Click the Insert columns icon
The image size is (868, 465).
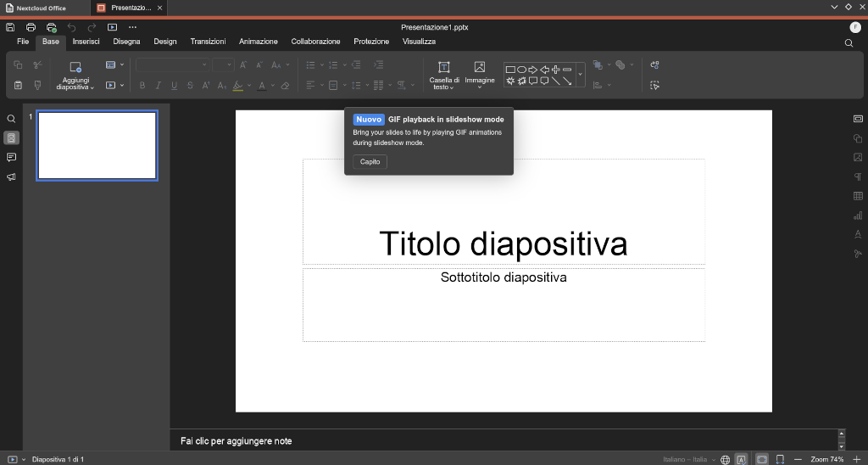[379, 86]
